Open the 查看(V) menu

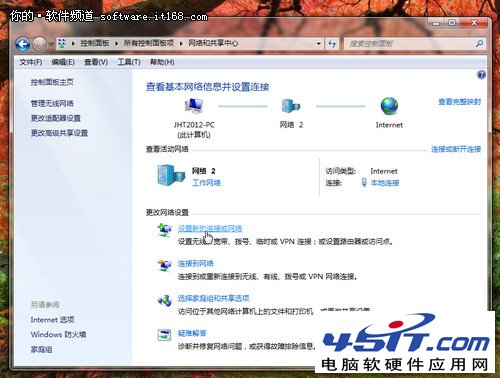96,62
